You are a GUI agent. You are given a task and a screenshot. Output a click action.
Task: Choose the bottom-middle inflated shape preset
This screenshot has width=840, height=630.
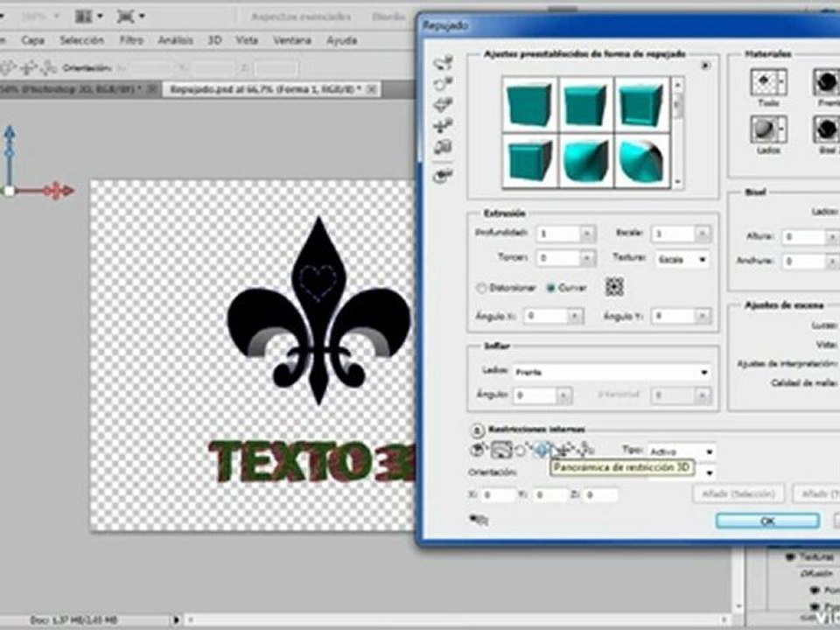pyautogui.click(x=585, y=160)
